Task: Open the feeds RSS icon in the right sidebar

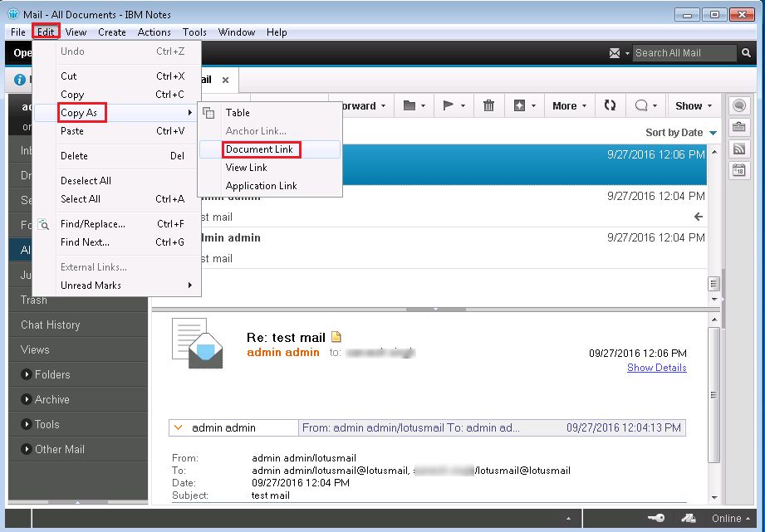Action: (739, 149)
